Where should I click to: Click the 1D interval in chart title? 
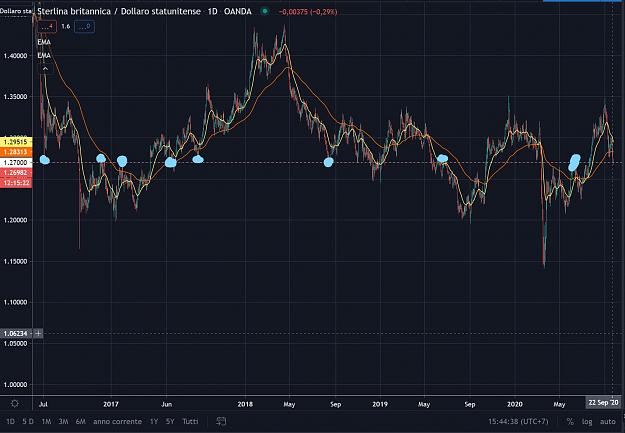tap(212, 11)
